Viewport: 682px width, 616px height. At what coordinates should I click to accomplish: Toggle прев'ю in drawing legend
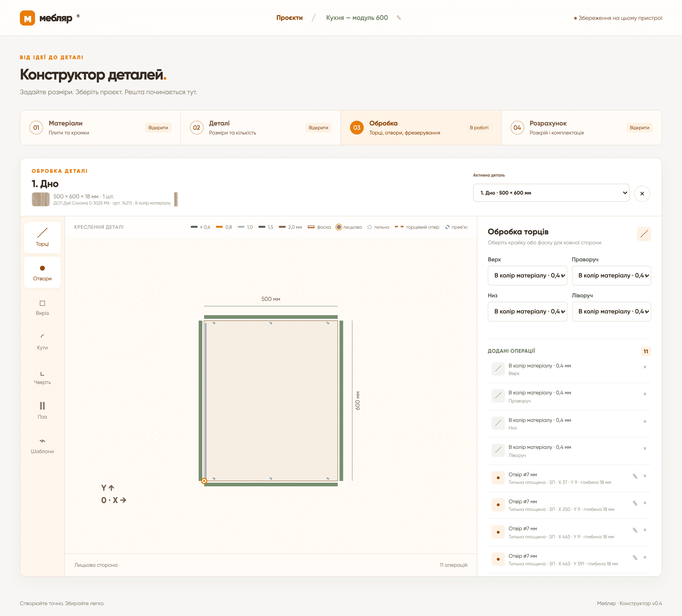456,227
